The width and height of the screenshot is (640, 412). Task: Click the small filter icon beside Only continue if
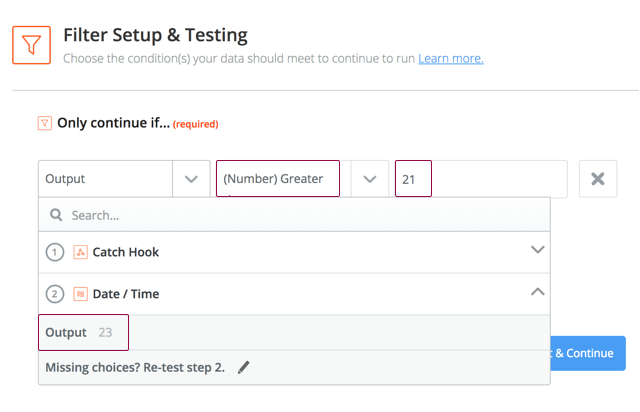(44, 123)
